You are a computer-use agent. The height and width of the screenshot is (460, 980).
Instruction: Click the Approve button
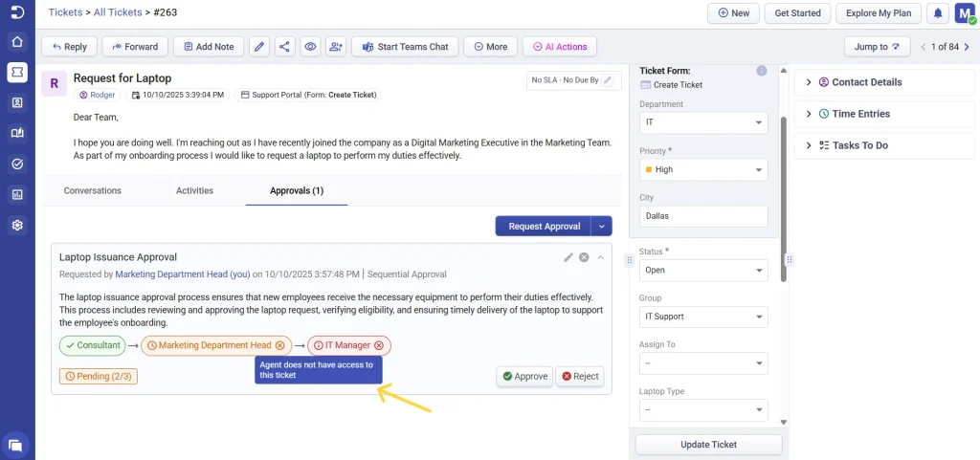point(524,376)
